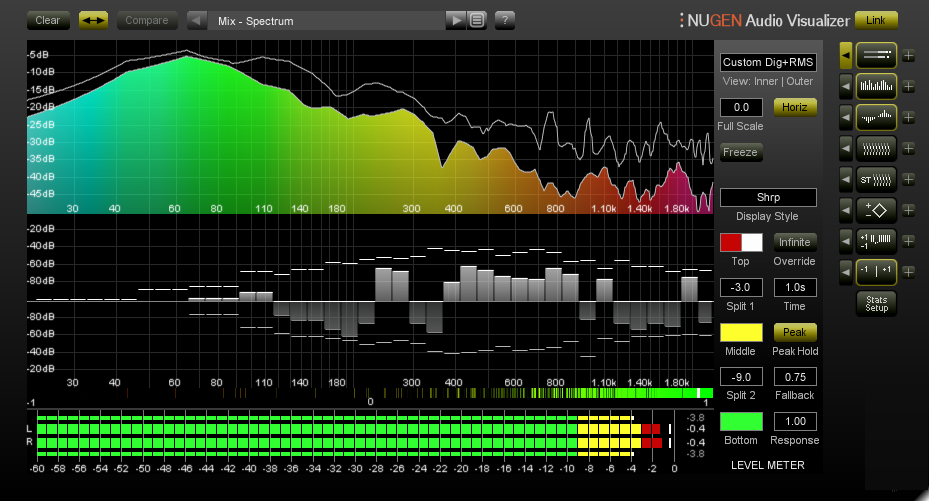
Task: Toggle the Compare button
Action: pos(147,20)
